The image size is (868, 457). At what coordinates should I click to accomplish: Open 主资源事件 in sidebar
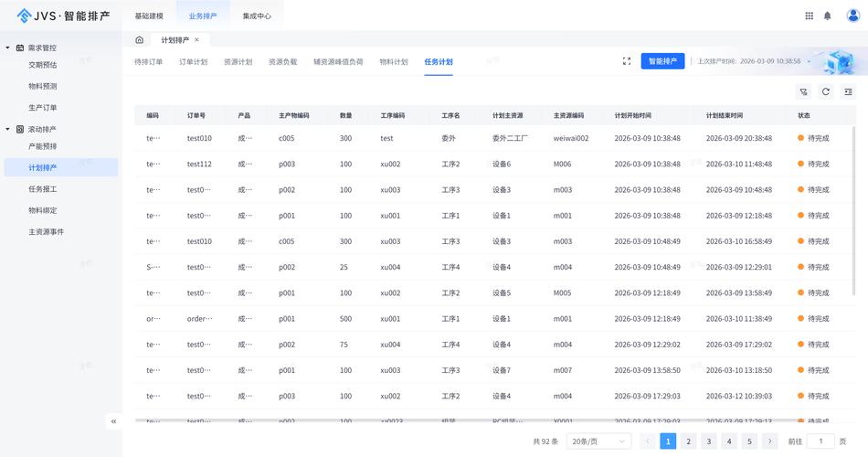[x=46, y=231]
